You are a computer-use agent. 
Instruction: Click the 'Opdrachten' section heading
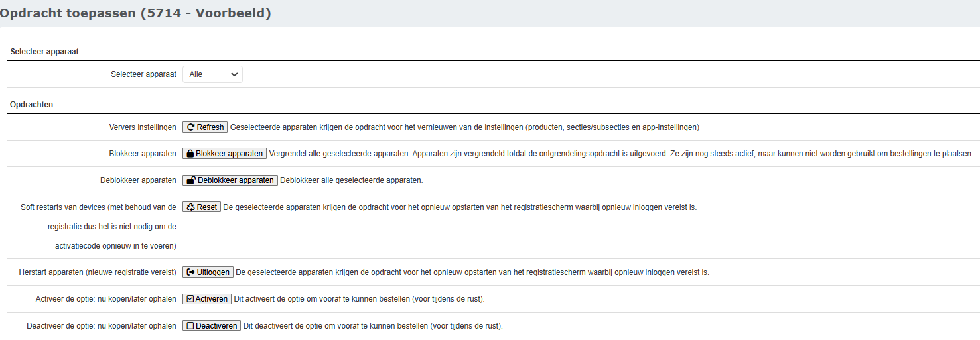pos(32,105)
